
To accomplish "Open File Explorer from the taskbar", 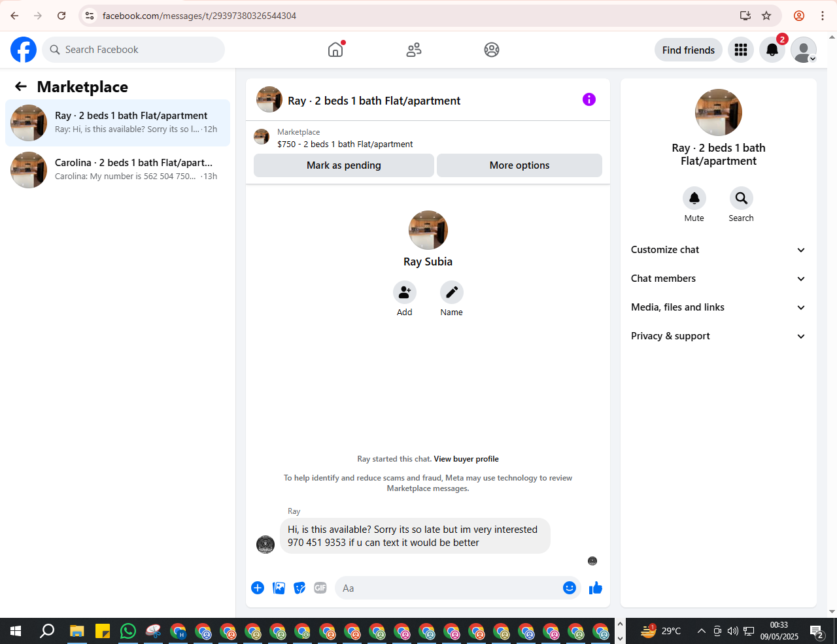I will (77, 631).
